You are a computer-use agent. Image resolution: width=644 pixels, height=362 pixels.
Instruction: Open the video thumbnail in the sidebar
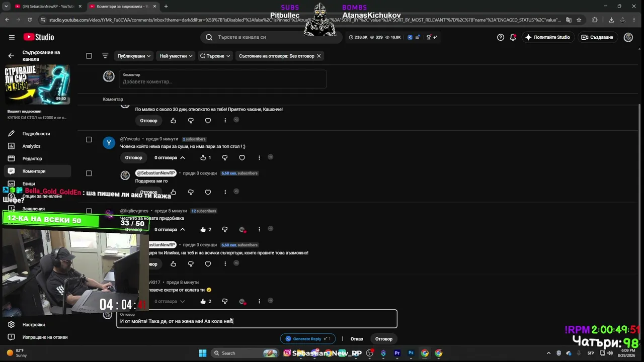(37, 84)
